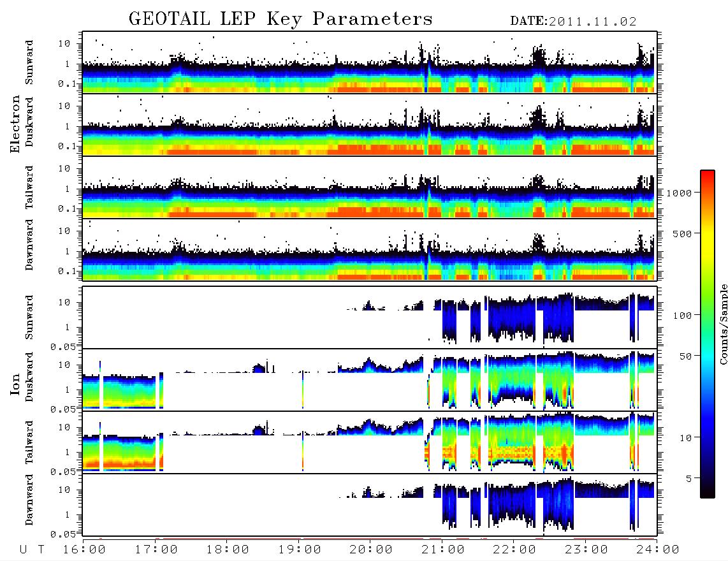This screenshot has height=561, width=728.
Task: Click the Electron group's 'Tailward' label
Action: (29, 187)
